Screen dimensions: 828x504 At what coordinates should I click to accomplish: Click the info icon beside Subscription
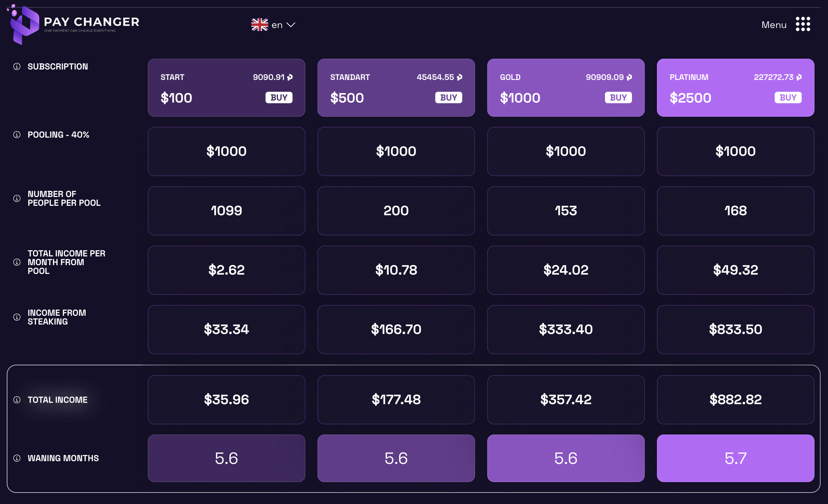pos(17,66)
